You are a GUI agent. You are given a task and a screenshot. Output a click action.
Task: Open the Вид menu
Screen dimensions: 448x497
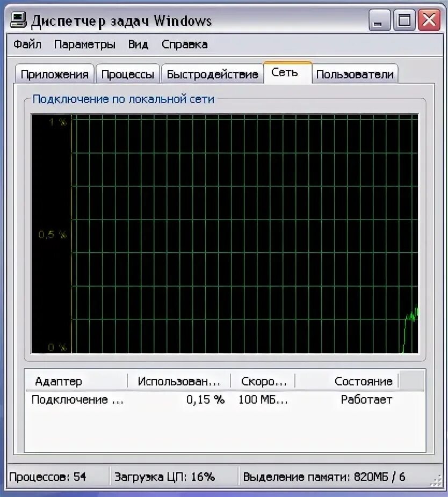[138, 45]
